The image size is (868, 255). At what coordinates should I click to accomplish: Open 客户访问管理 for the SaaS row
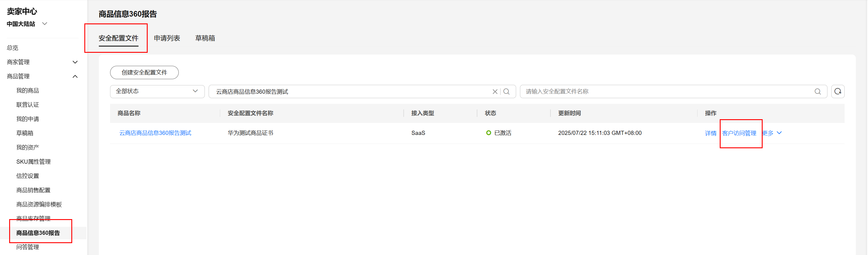[739, 133]
